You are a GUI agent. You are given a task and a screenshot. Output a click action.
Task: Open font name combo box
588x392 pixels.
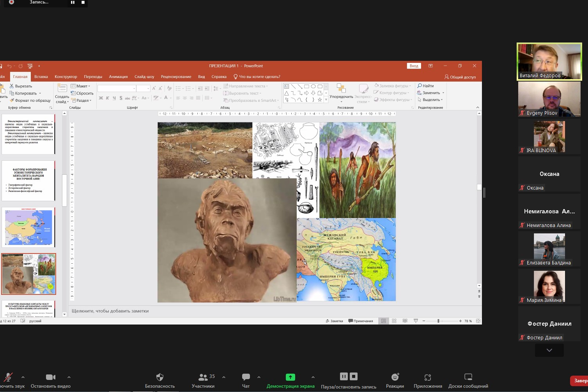(117, 89)
